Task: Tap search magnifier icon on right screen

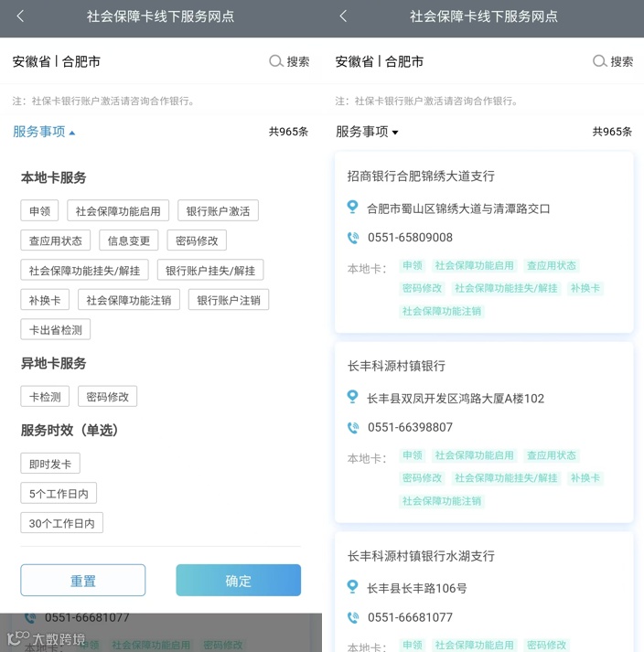Action: click(x=599, y=61)
